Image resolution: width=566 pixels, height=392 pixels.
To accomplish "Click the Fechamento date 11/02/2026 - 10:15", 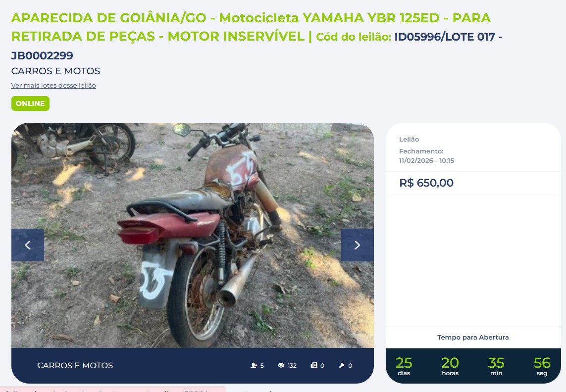I will [x=427, y=161].
